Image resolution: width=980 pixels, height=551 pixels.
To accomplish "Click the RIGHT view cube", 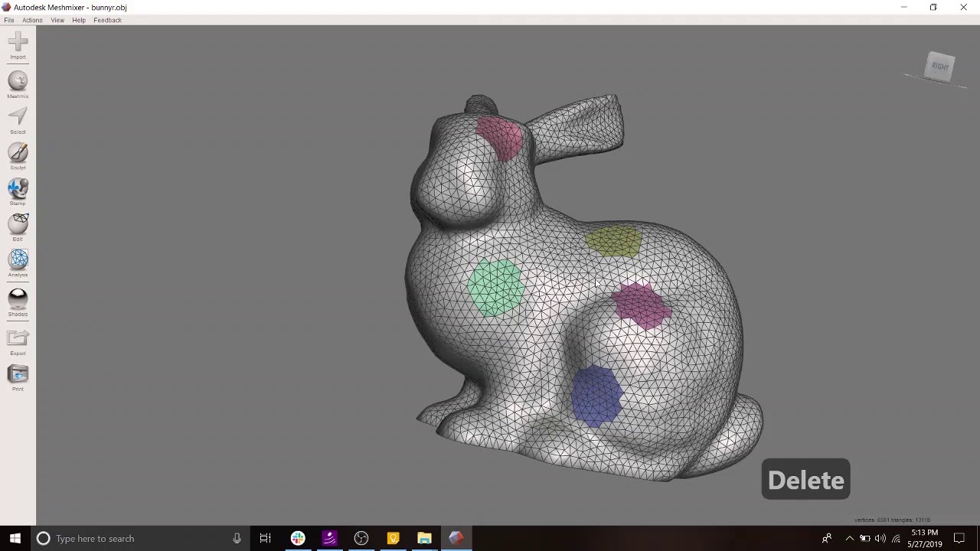I will [x=940, y=66].
